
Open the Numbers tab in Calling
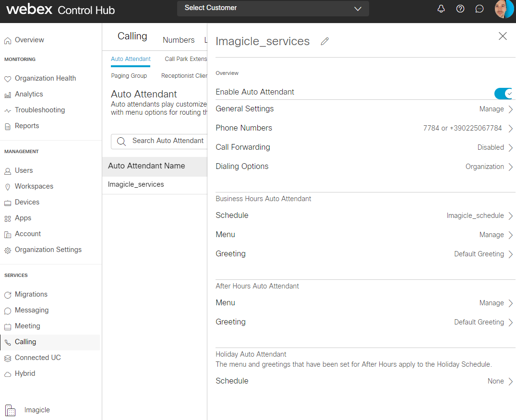coord(179,40)
